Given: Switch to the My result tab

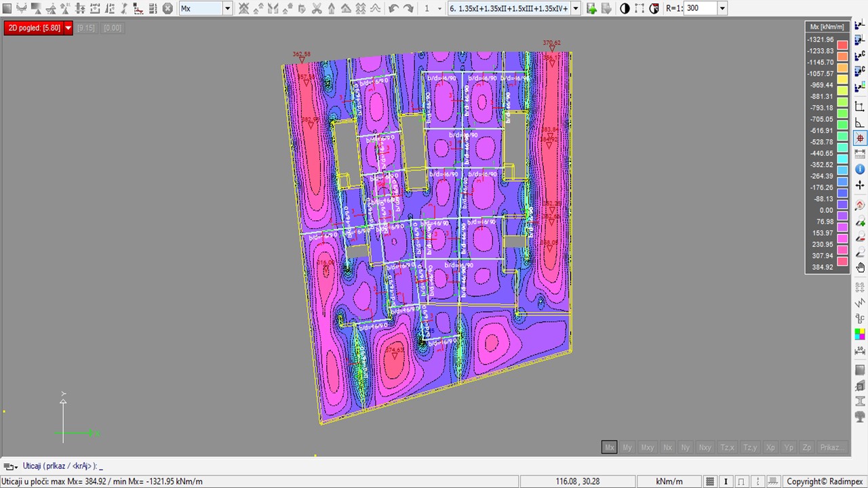Looking at the screenshot, I should pos(627,447).
